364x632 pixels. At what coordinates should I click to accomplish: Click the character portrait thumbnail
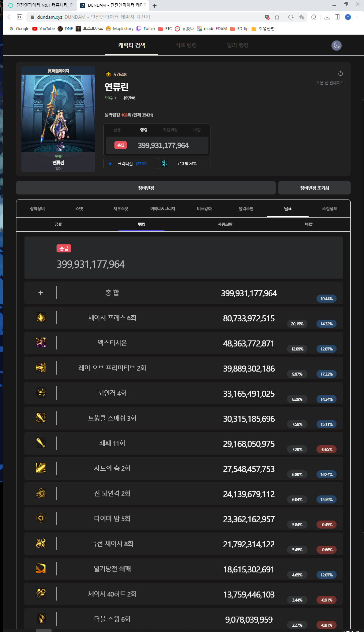tap(58, 119)
